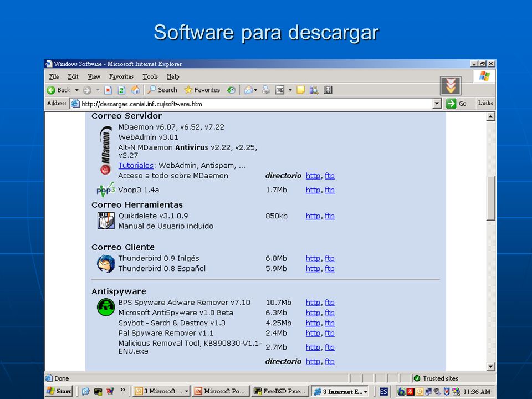
Task: Click ftp link for MDaemon directorio
Action: pyautogui.click(x=329, y=176)
